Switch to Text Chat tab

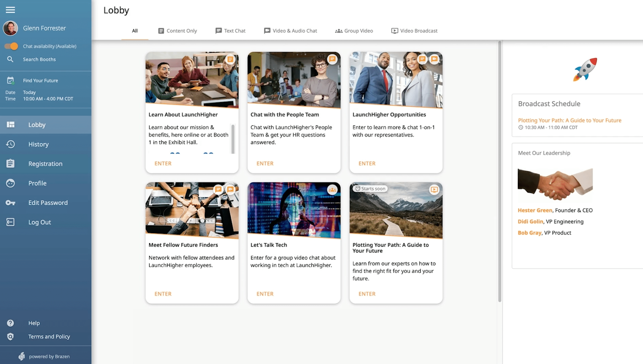[230, 31]
